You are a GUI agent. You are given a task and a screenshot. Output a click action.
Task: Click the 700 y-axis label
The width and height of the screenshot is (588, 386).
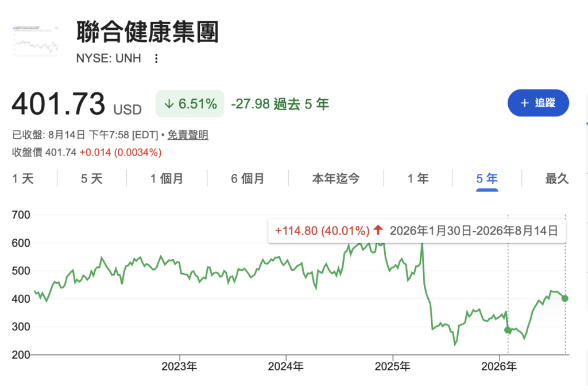21,215
